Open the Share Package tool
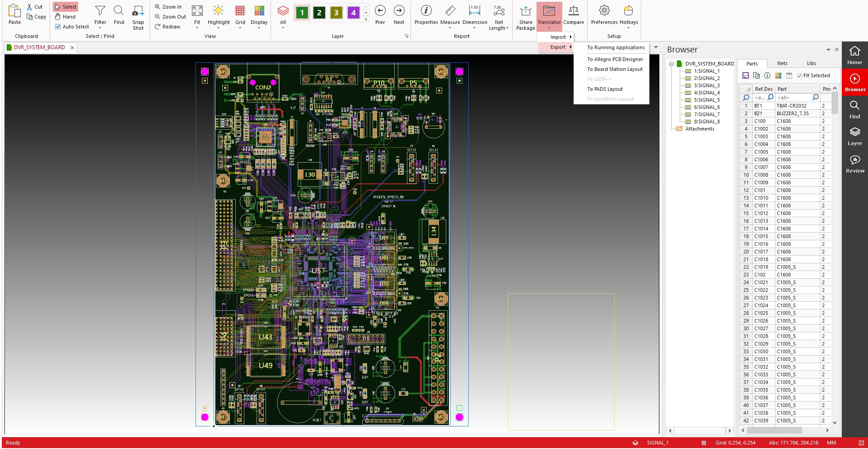The height and width of the screenshot is (449, 868). point(526,17)
